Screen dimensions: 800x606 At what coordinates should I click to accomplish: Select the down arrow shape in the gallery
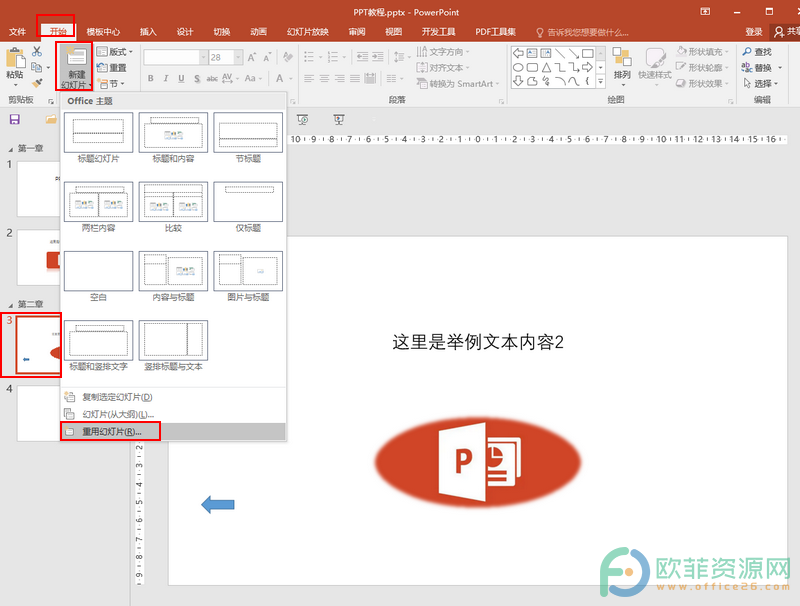[518, 81]
